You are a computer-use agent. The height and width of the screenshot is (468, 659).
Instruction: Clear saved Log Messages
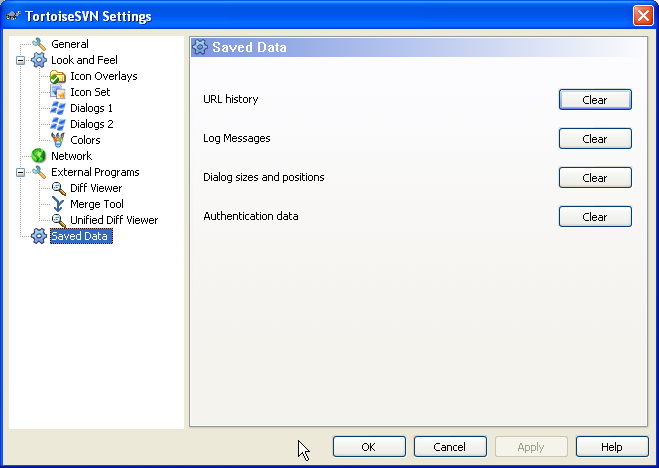tap(594, 139)
